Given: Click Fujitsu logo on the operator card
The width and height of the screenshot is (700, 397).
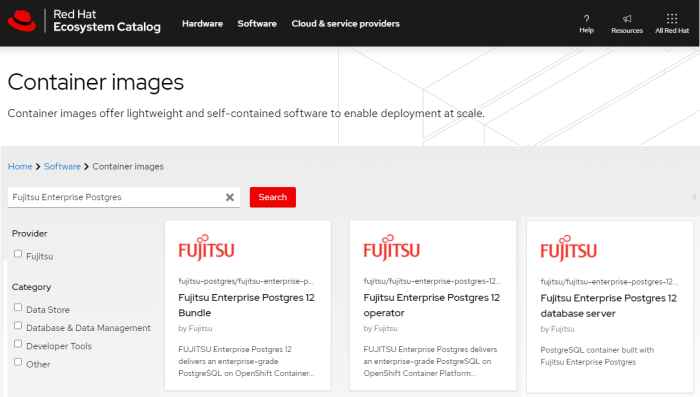Looking at the screenshot, I should pyautogui.click(x=392, y=248).
